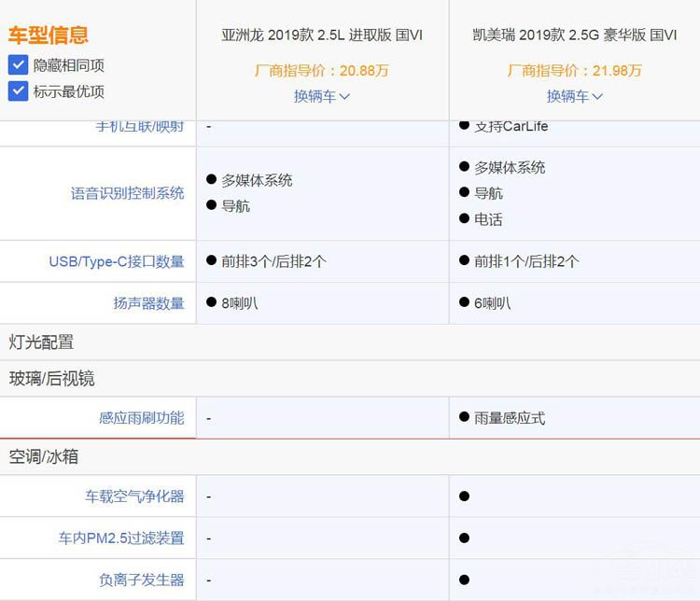Click the 亚洲龙 2019款 2.5L 进取版 title
Image resolution: width=700 pixels, height=601 pixels.
pos(322,35)
